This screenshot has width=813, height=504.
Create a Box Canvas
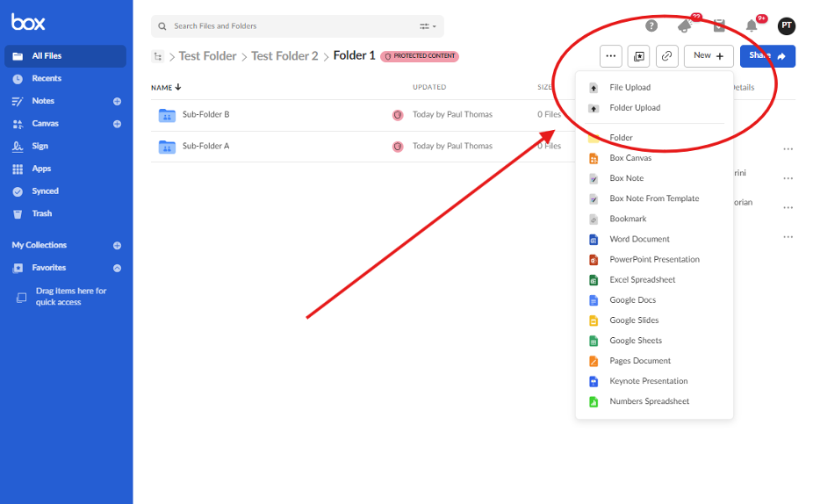[x=654, y=158]
